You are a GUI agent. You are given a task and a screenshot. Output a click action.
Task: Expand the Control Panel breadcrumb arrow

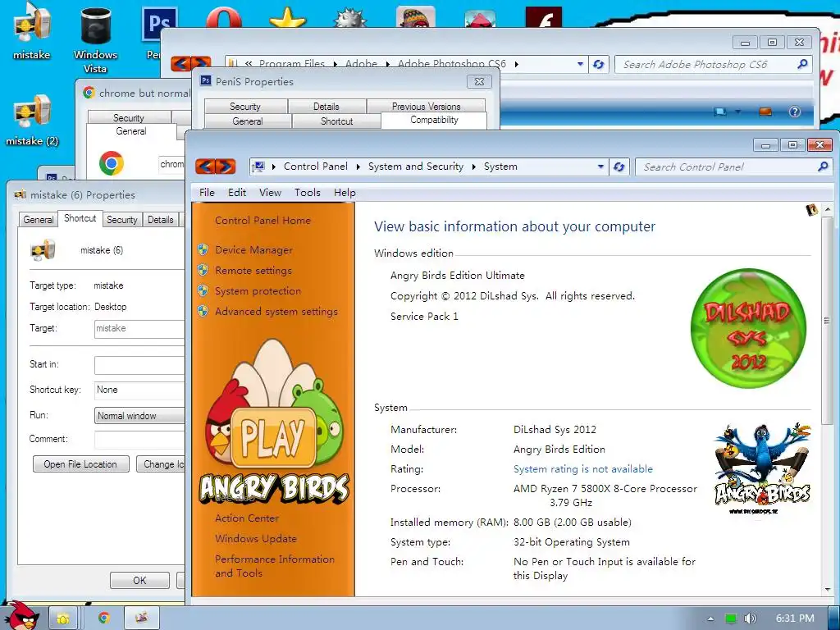[x=358, y=167]
